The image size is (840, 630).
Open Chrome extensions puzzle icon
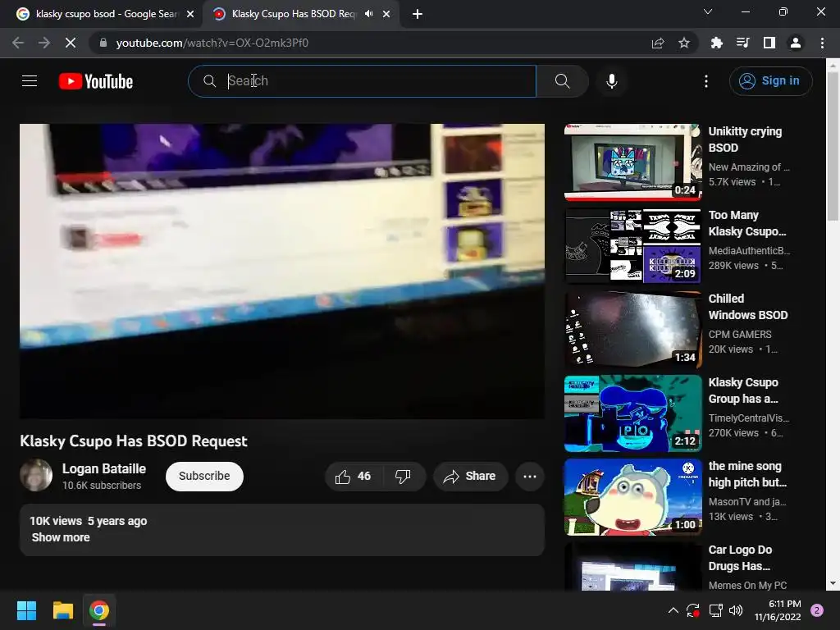[716, 43]
